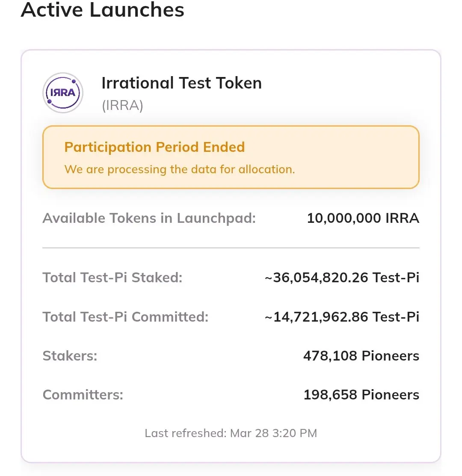This screenshot has width=462, height=476.
Task: Click the divider line below Available Tokens
Action: tap(231, 248)
